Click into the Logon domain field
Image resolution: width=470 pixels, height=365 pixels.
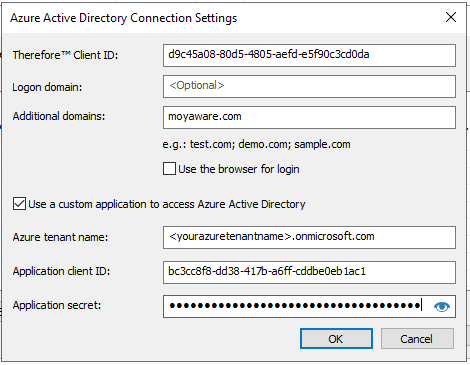point(309,86)
